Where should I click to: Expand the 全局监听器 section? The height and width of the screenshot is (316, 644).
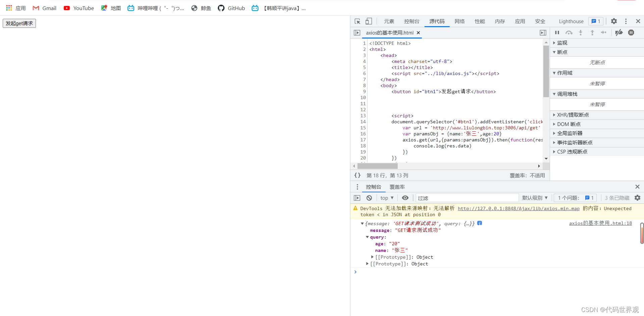[597, 133]
